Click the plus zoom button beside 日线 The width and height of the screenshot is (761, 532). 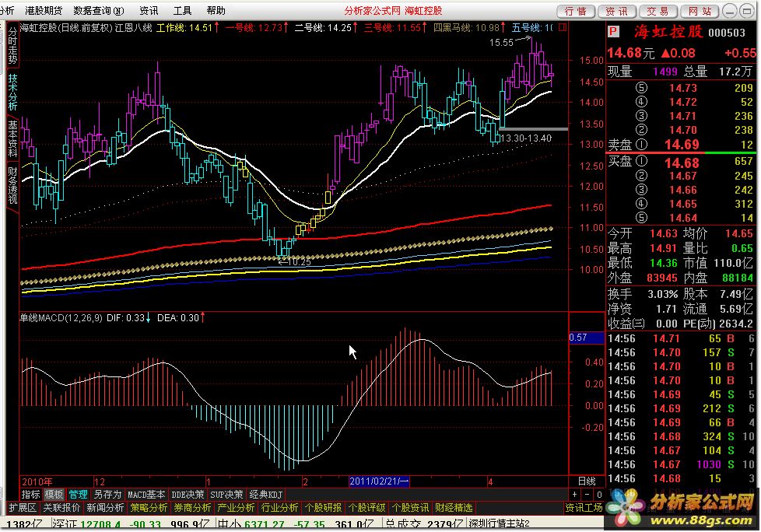click(574, 495)
